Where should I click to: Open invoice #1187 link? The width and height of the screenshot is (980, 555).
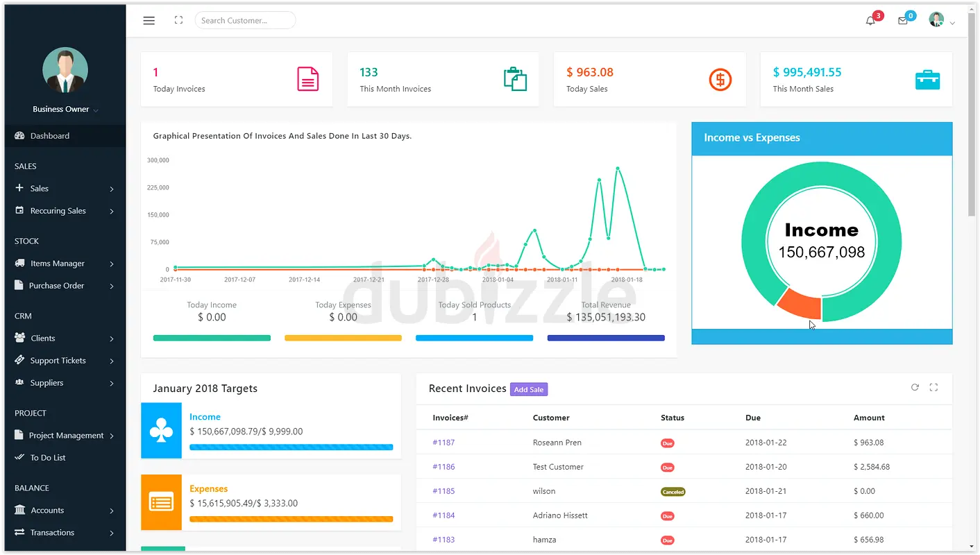click(443, 443)
